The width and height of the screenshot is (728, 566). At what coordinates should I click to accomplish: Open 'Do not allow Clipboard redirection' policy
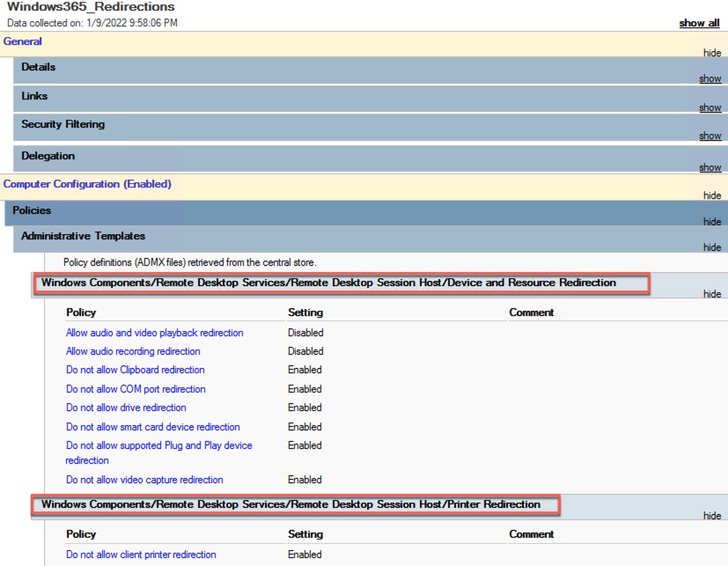(135, 370)
